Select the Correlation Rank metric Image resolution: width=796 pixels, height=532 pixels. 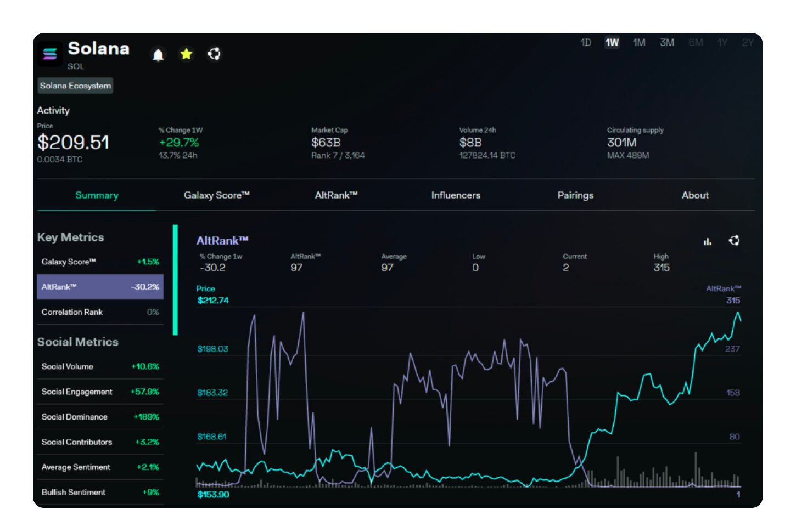[x=100, y=312]
